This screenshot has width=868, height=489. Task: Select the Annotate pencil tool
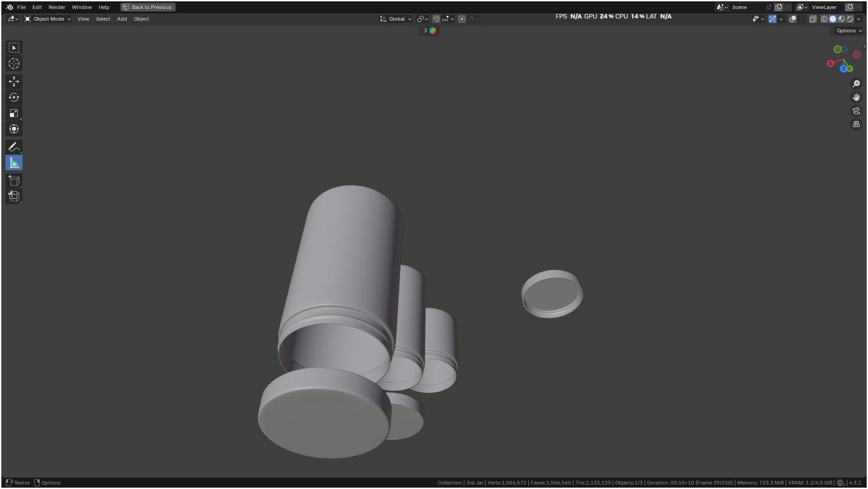[x=14, y=147]
